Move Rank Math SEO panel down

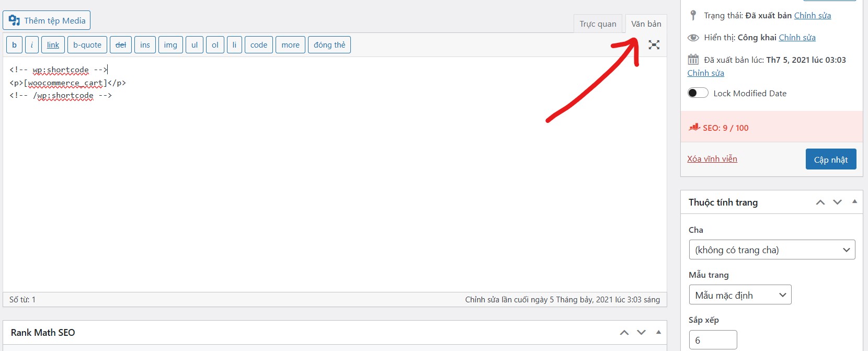(642, 332)
